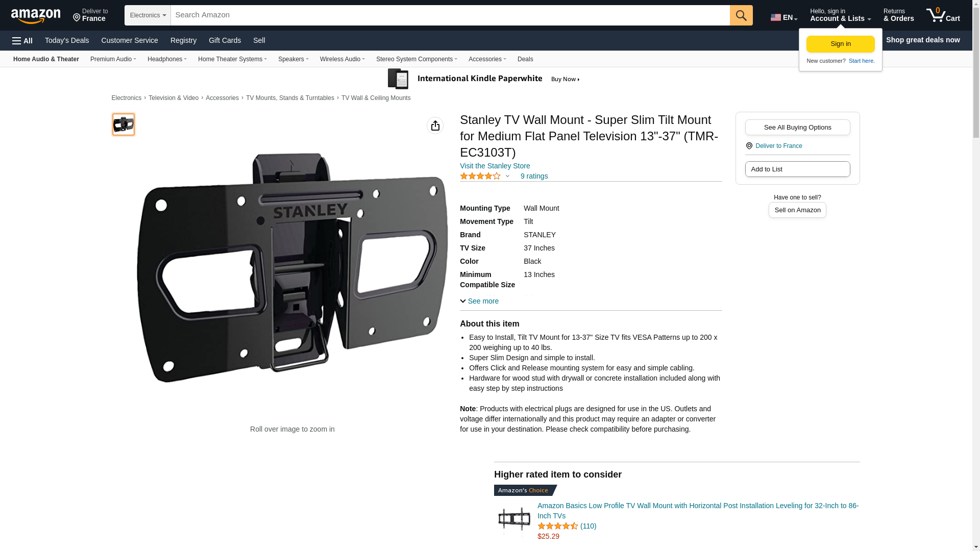Go to Customer Service

pos(130,40)
